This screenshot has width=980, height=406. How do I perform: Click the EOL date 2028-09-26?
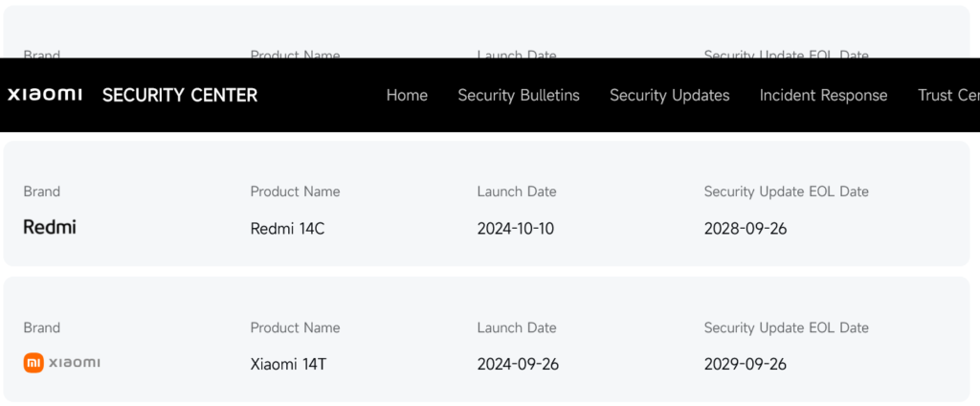coord(746,229)
